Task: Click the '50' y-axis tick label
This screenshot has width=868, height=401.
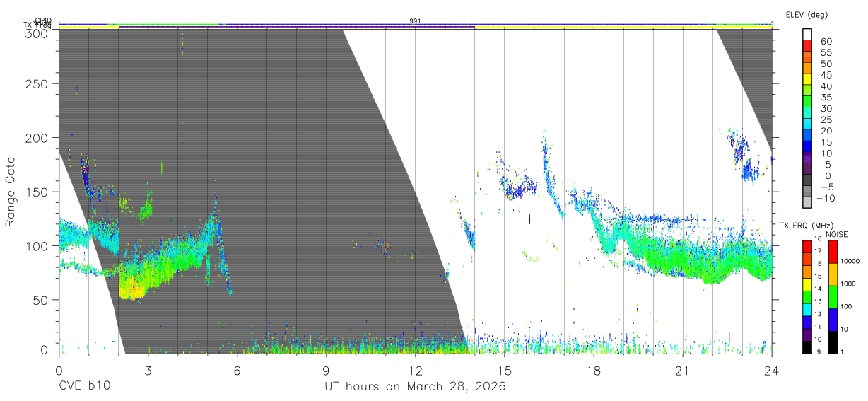Action: [x=41, y=300]
